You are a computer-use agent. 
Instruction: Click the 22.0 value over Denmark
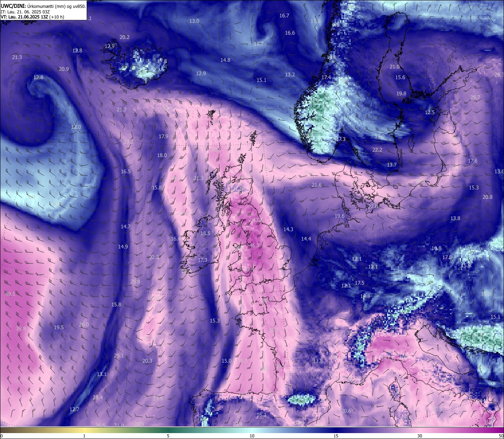373,206
